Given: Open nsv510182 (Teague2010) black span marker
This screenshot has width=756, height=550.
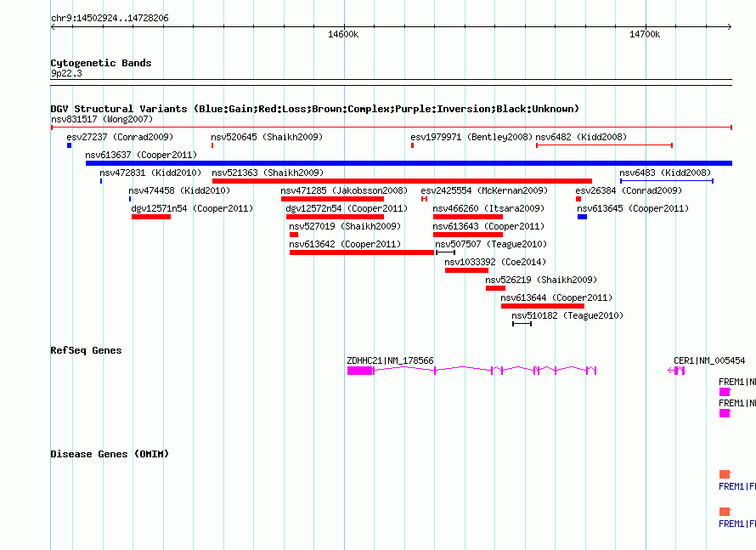Looking at the screenshot, I should pos(522,324).
